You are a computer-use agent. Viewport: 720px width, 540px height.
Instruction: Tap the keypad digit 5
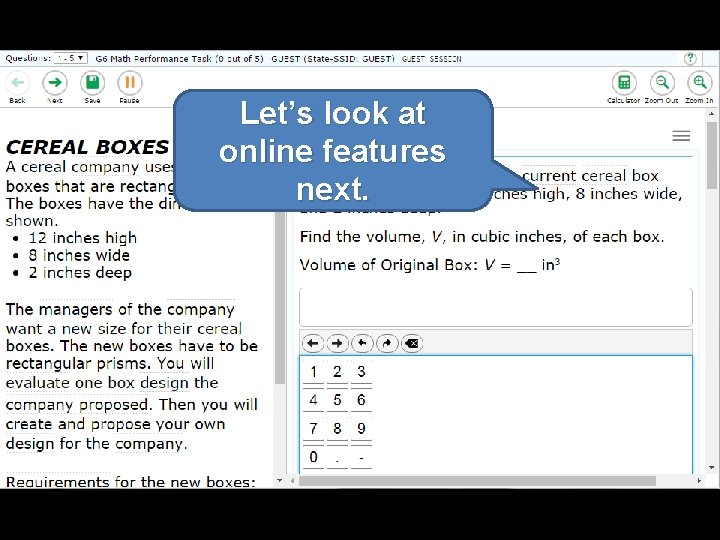pos(337,400)
